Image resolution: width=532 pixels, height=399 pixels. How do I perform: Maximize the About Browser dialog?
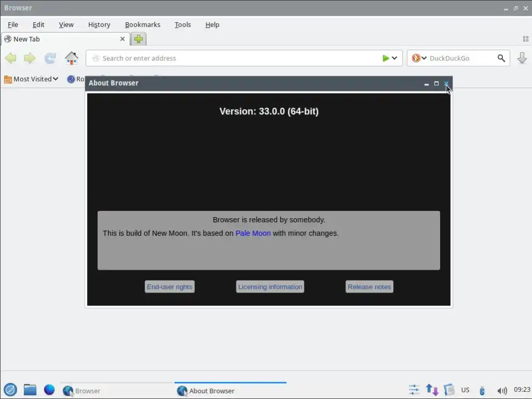pos(436,84)
